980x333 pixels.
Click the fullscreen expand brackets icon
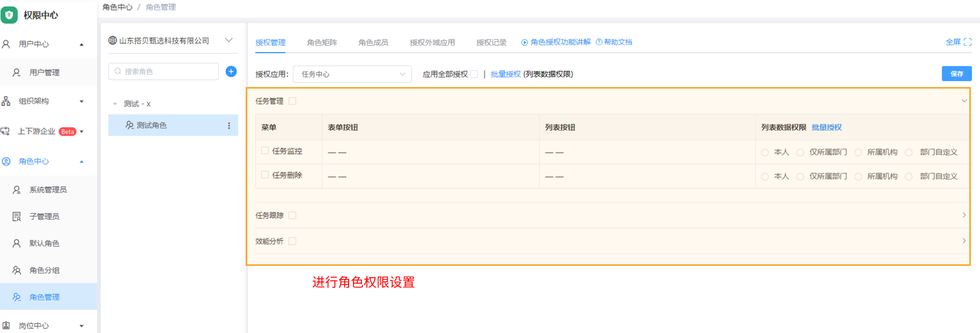click(968, 42)
